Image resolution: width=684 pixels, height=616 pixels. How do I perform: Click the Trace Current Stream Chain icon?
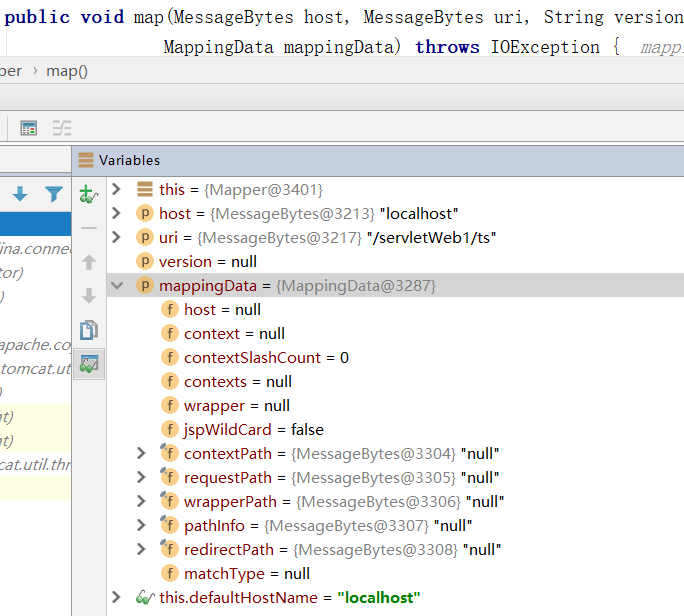coord(62,128)
